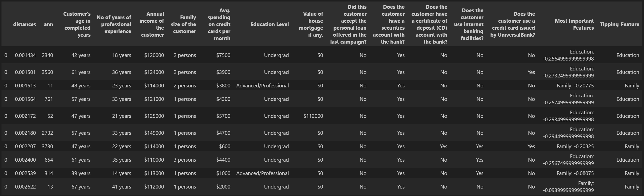644x196 pixels.
Task: Select the $149000 annual income cell
Action: tap(154, 133)
